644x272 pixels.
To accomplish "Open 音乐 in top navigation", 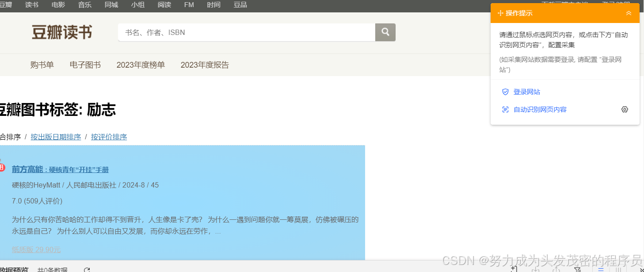I will pos(85,5).
